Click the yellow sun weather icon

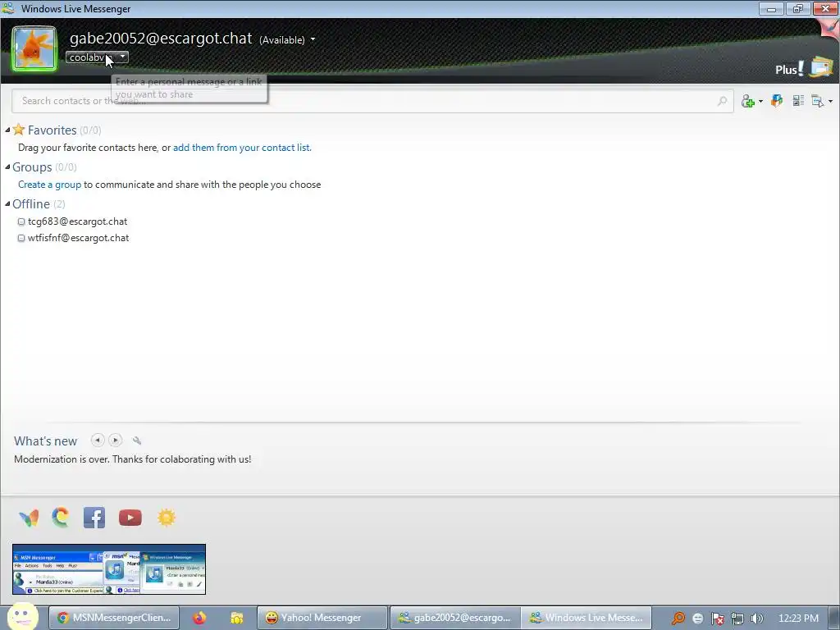(x=166, y=518)
